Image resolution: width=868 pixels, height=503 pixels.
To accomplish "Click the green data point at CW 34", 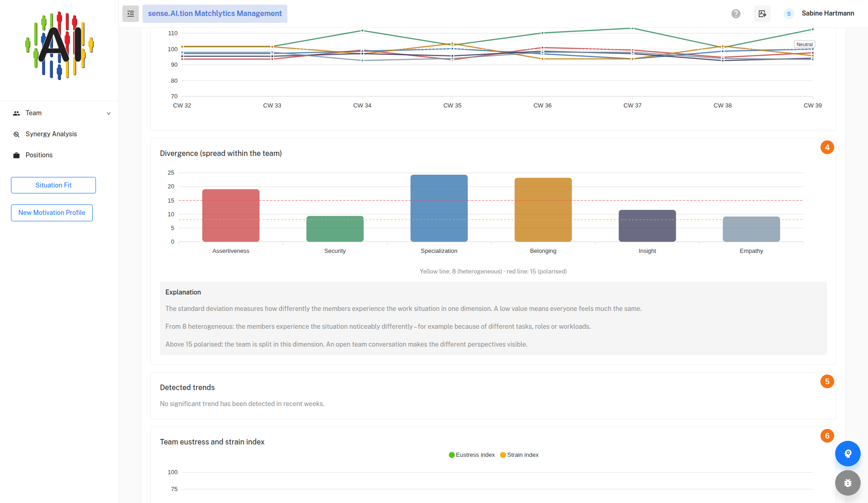I will coord(362,31).
